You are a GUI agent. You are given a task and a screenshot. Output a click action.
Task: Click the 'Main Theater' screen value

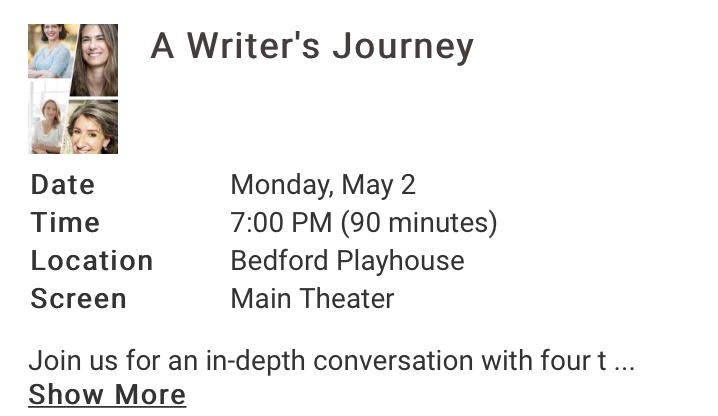tap(312, 299)
